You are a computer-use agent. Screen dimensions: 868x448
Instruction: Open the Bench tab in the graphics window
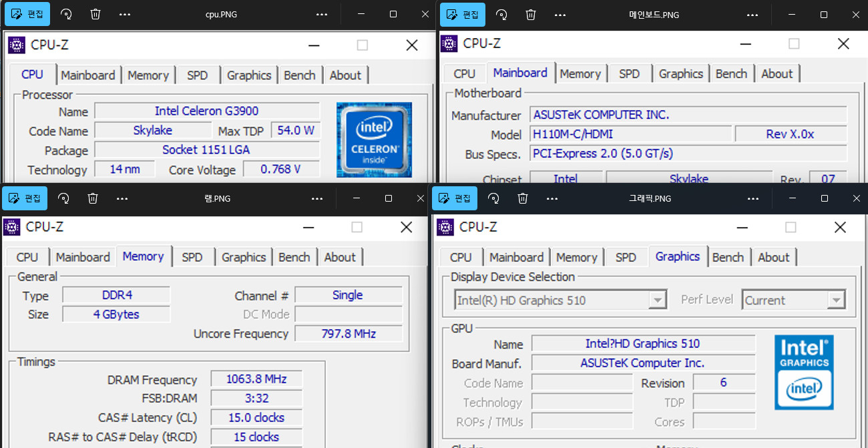[x=728, y=256]
